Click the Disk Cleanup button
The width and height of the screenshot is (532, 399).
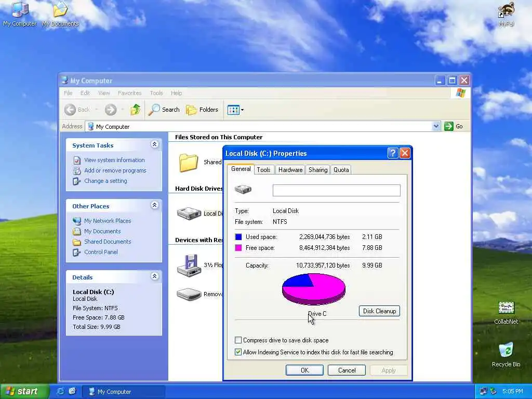[x=379, y=311]
